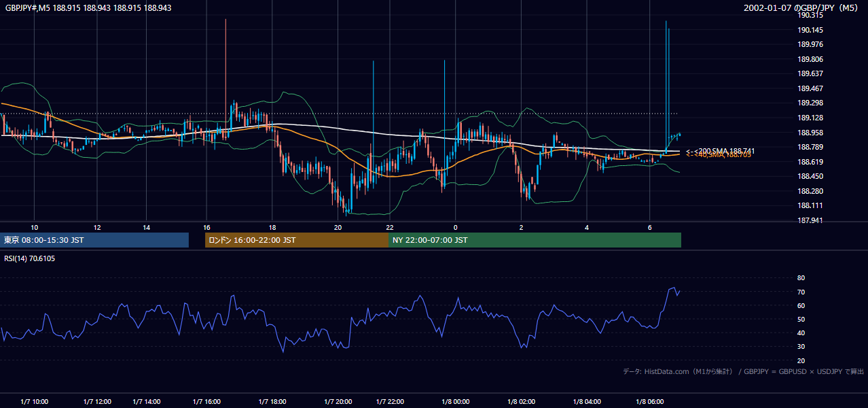Click hour label 14 on the price chart axis
868x408 pixels.
(147, 227)
